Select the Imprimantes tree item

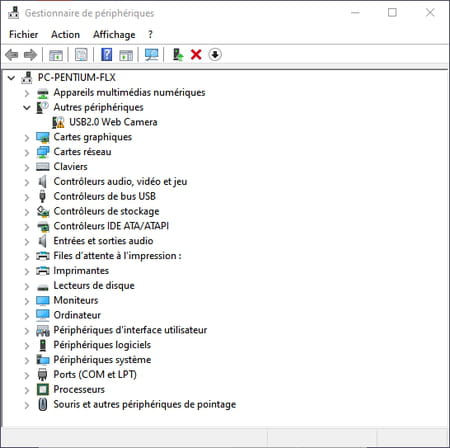pyautogui.click(x=81, y=271)
